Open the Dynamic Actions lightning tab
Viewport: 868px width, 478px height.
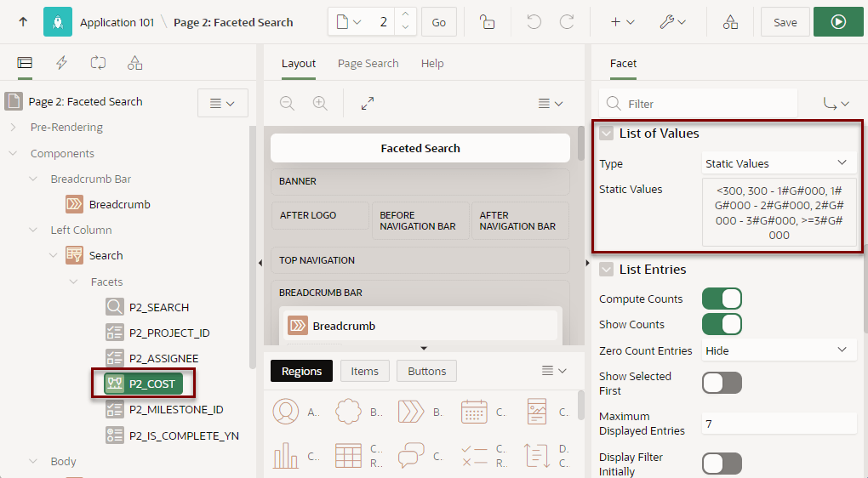61,63
